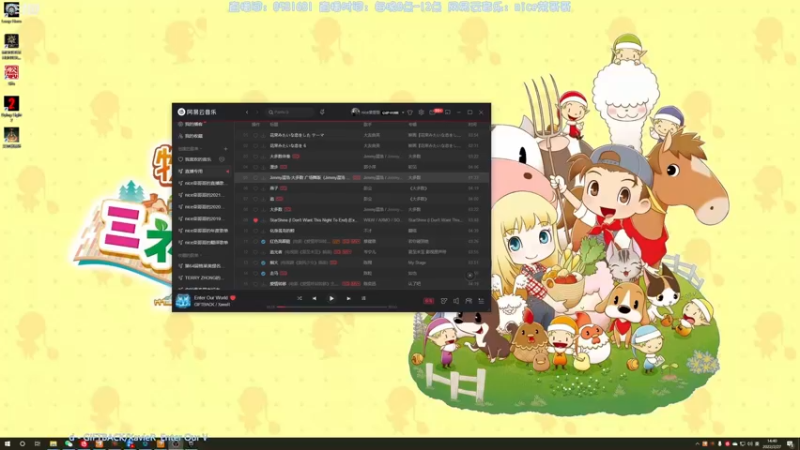Open TERRY ZHONG playlist in sidebar
Viewport: 800px width, 450px height.
[x=203, y=278]
